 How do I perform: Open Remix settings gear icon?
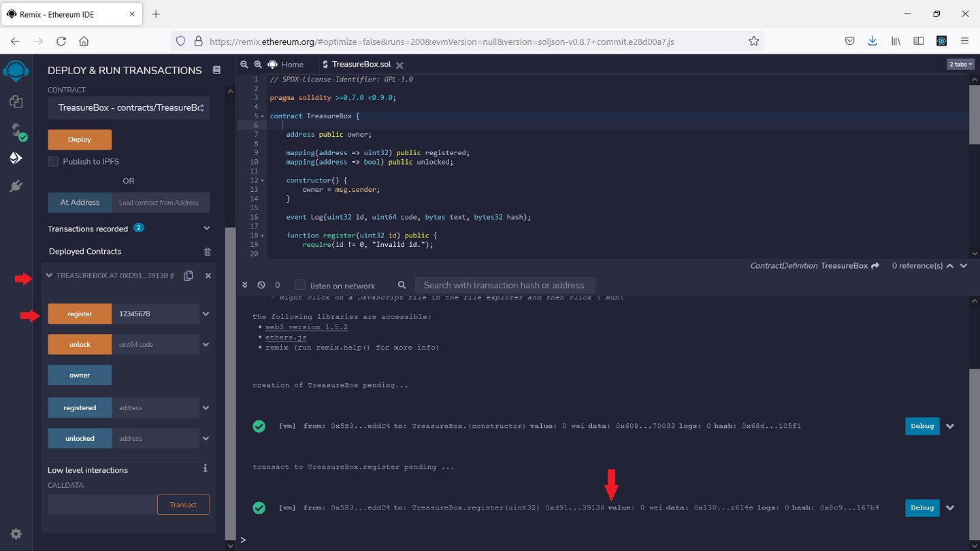coord(16,534)
